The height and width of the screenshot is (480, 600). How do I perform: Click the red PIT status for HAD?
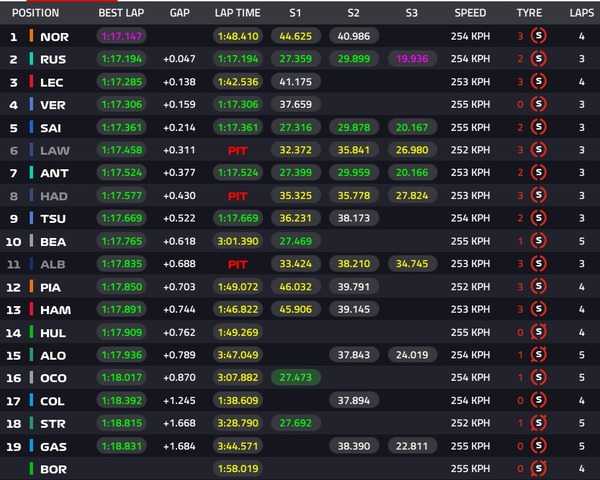237,196
